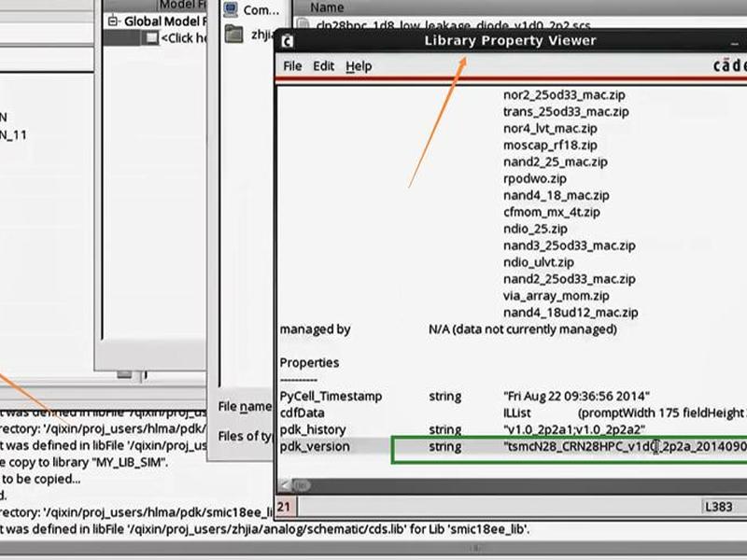Open the zhjia folder shortcut in file dialog
The height and width of the screenshot is (560, 747).
click(x=249, y=35)
